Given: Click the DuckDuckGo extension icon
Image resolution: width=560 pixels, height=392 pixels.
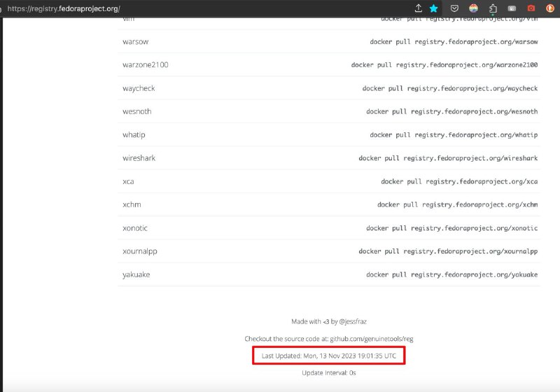Looking at the screenshot, I should coord(551,8).
